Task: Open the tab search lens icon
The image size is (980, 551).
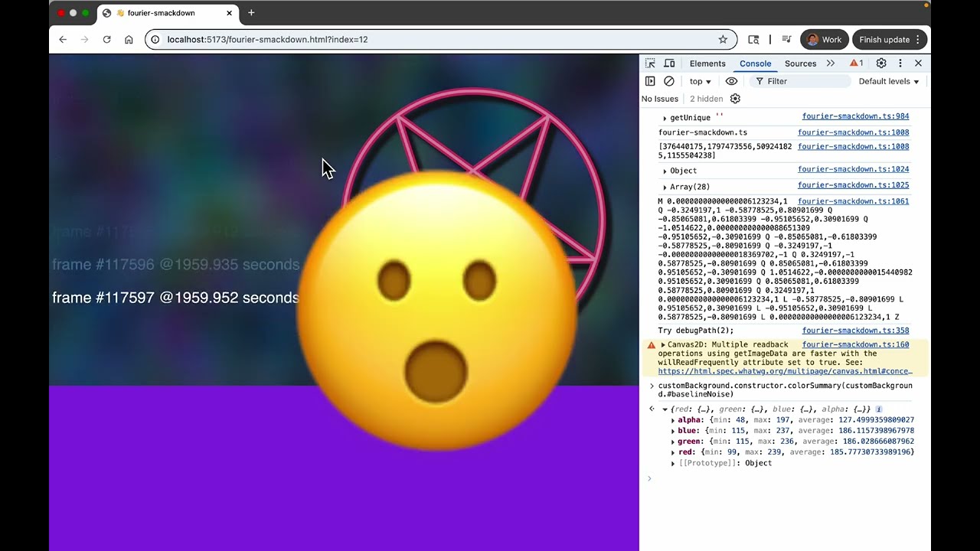Action: click(x=753, y=40)
